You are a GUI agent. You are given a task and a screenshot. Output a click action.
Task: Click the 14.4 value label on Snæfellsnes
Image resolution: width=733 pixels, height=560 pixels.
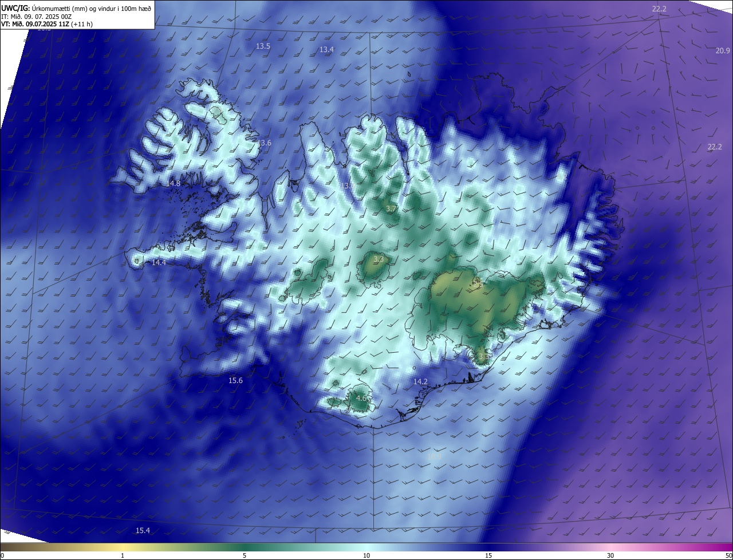159,262
